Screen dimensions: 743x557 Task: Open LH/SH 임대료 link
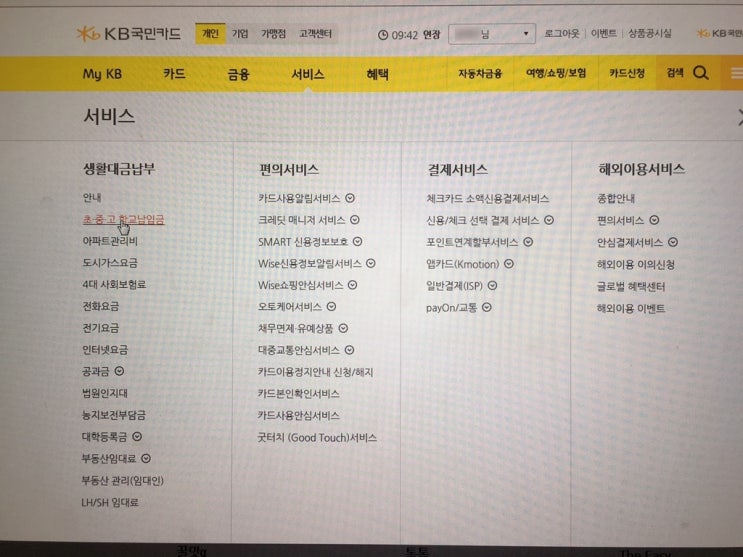(x=110, y=502)
